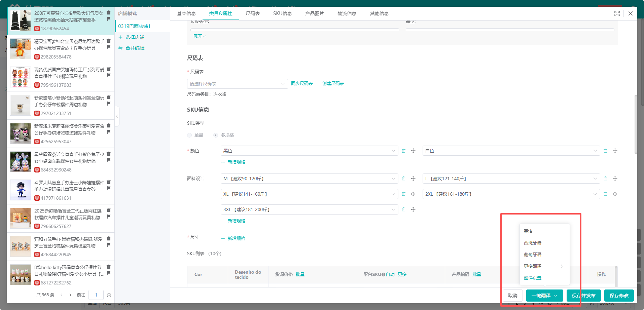The height and width of the screenshot is (310, 644).
Task: Click flag icon on Pokémon toy listing
Action: click(109, 47)
